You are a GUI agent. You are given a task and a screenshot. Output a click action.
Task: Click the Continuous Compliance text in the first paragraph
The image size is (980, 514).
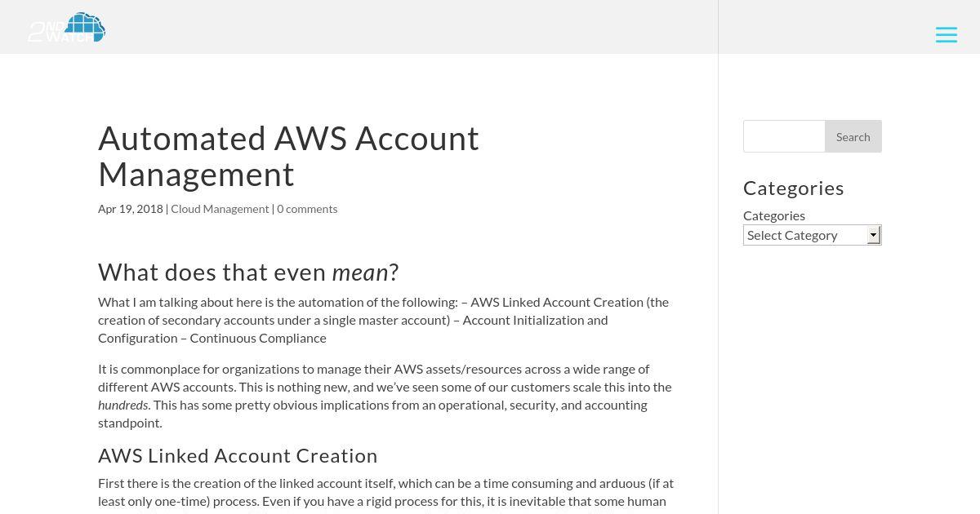tap(258, 338)
